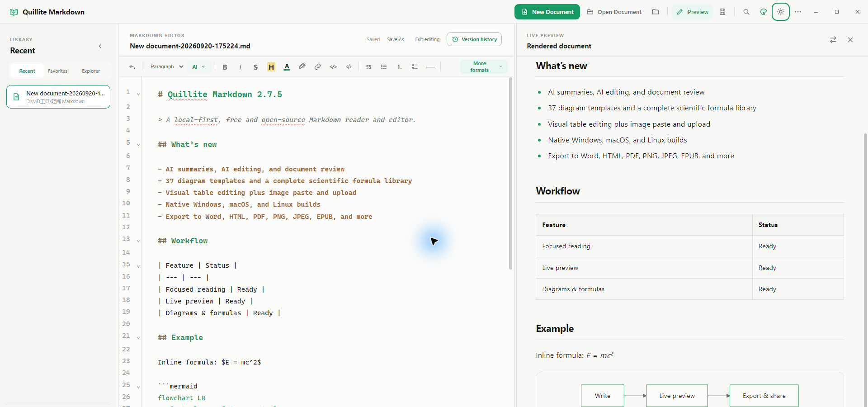
Task: Collapse the Library sidebar
Action: click(100, 46)
